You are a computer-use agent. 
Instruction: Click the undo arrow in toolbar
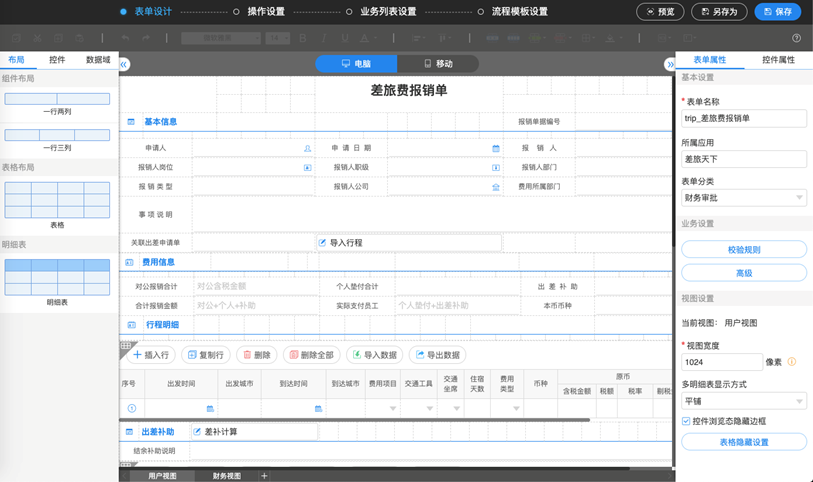point(125,38)
